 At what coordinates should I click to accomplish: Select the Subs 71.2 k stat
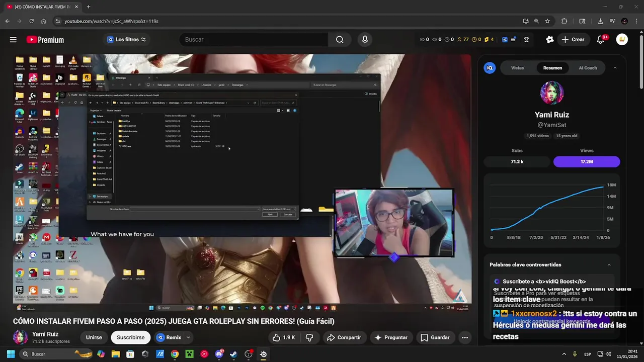[x=517, y=161]
